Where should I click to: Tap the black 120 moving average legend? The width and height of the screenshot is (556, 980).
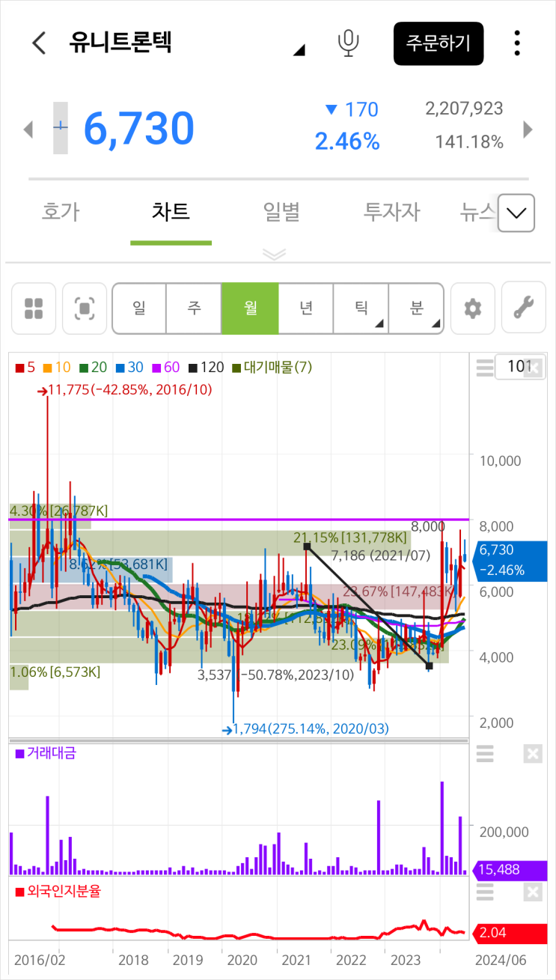[205, 367]
